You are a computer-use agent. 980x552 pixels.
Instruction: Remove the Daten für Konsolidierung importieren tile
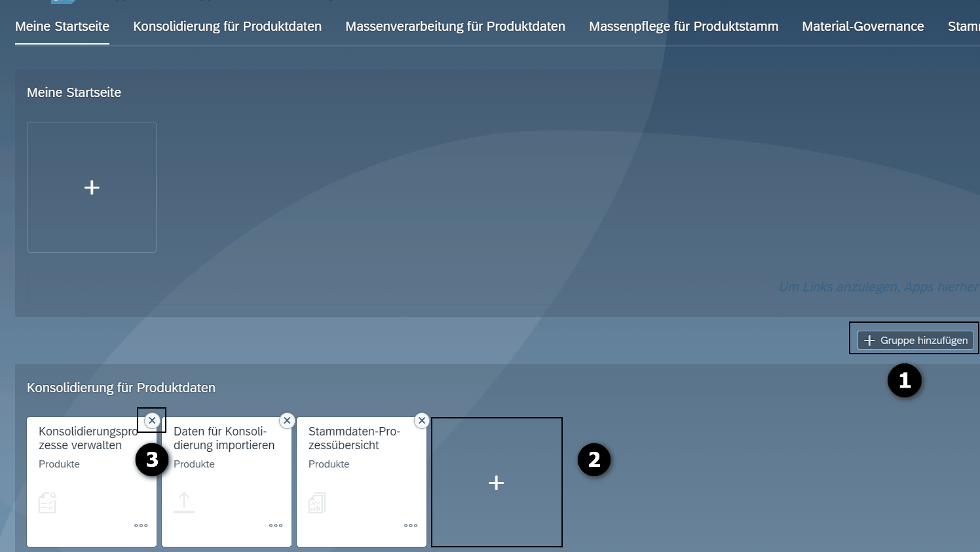tap(287, 420)
